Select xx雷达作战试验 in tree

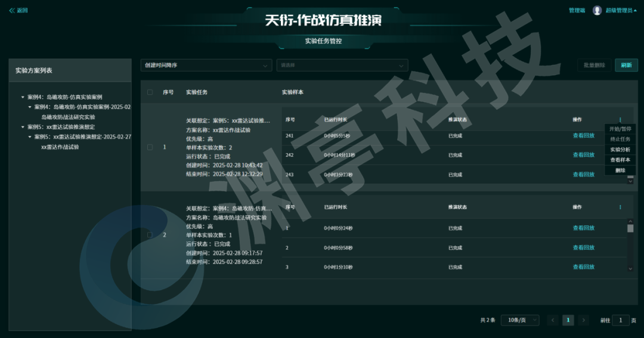point(60,147)
